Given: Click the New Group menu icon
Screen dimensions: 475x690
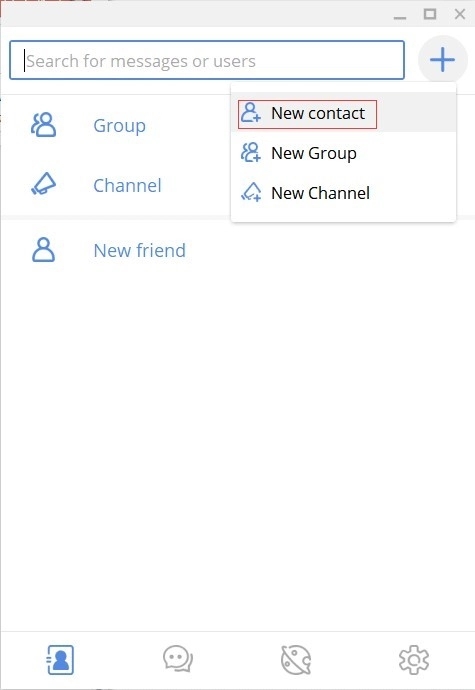Looking at the screenshot, I should pyautogui.click(x=250, y=153).
